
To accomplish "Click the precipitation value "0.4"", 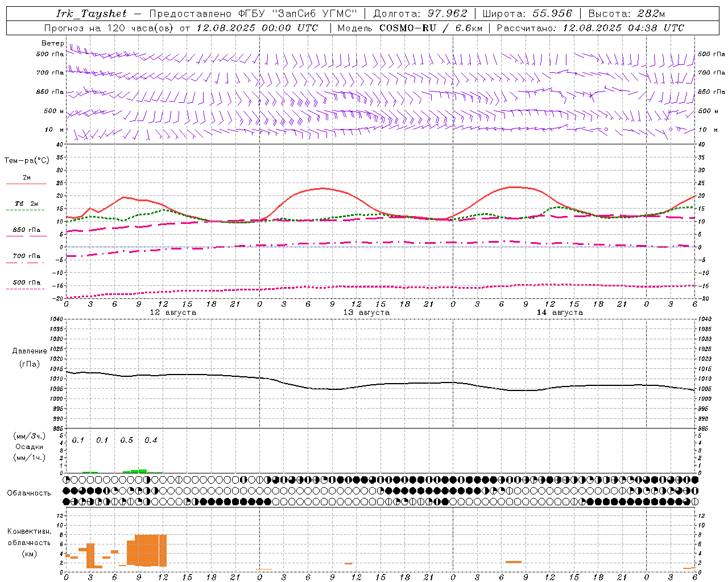I will coord(151,440).
